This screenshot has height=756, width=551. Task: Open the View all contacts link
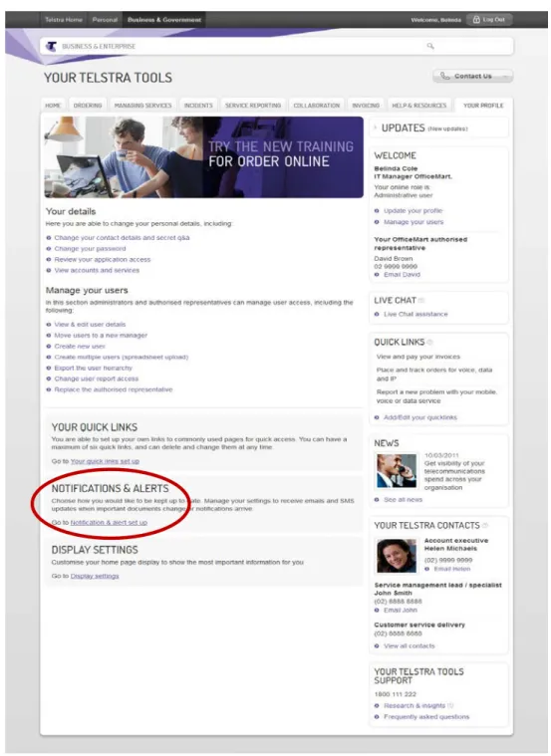click(410, 646)
